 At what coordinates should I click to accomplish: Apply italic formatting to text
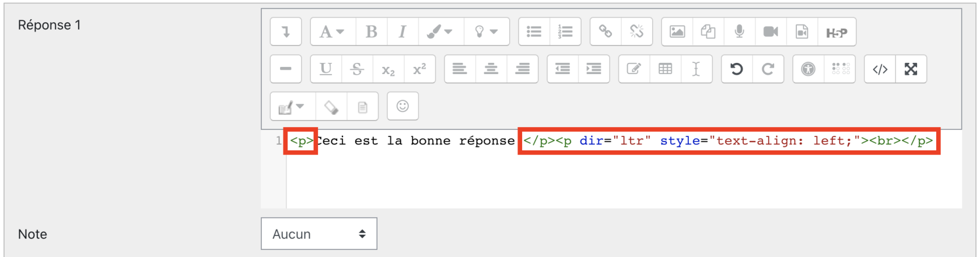[x=402, y=31]
